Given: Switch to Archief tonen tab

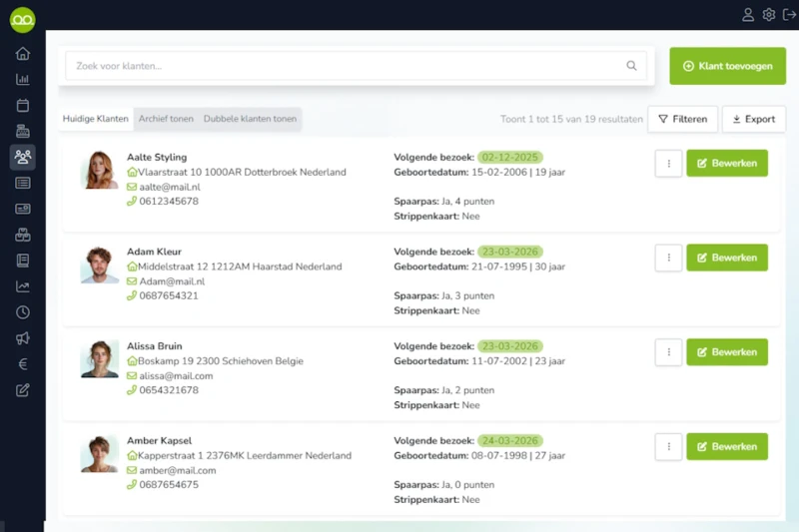Looking at the screenshot, I should (x=166, y=119).
